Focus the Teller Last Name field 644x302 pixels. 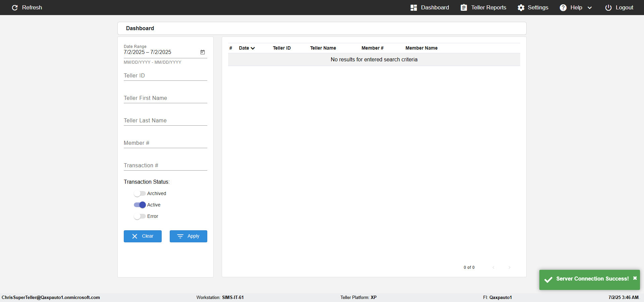(165, 121)
